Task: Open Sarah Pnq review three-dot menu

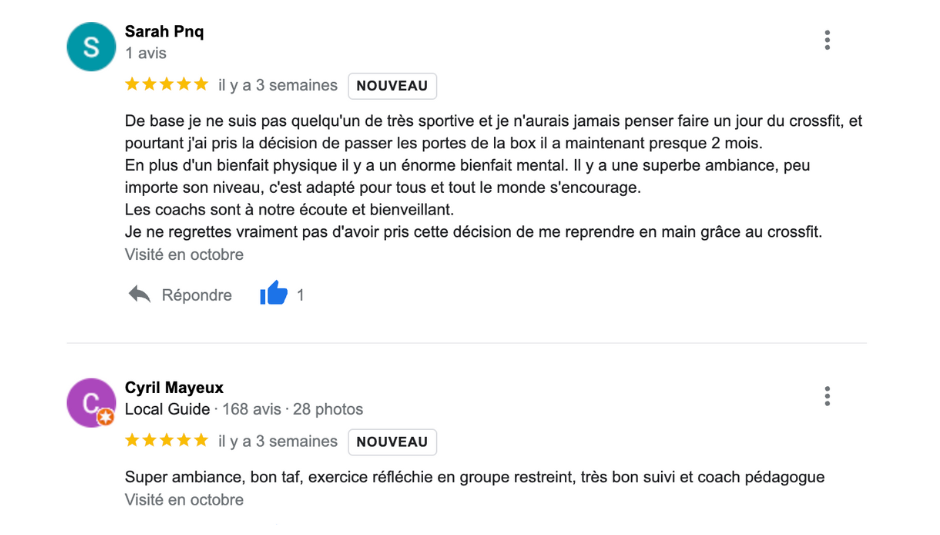Action: coord(827,40)
